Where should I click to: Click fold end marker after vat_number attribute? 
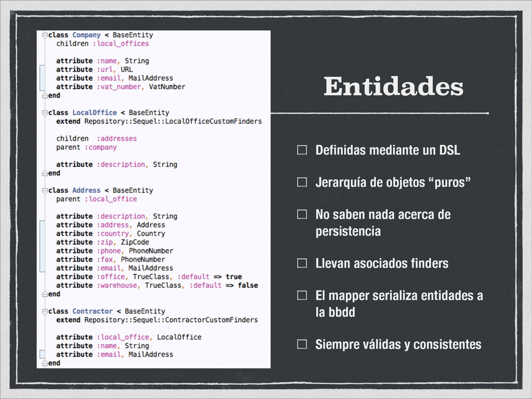tap(45, 96)
